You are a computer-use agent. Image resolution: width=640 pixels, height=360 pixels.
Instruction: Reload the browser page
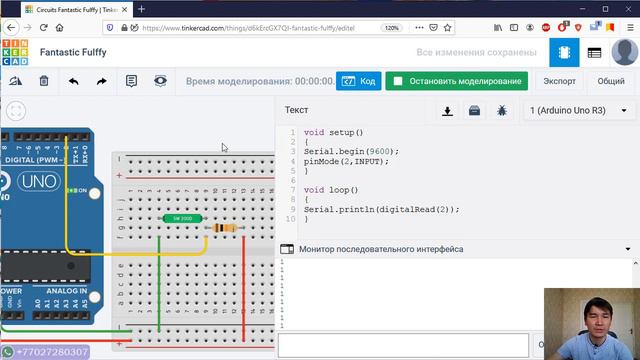tap(44, 28)
